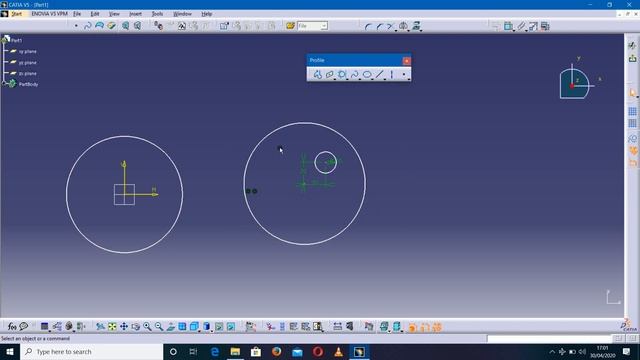This screenshot has width=640, height=360.
Task: Toggle Dimensional Constraints icon
Action: point(632,163)
